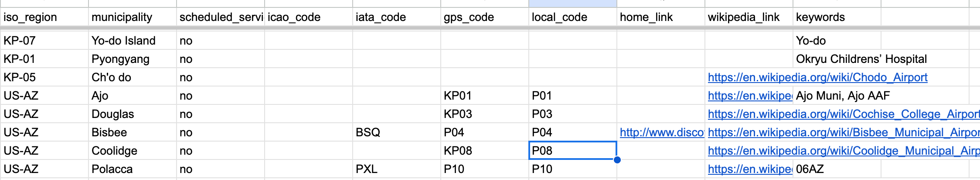980x180 pixels.
Task: Open the truncated Wikipedia link in Ajo row
Action: [x=749, y=96]
